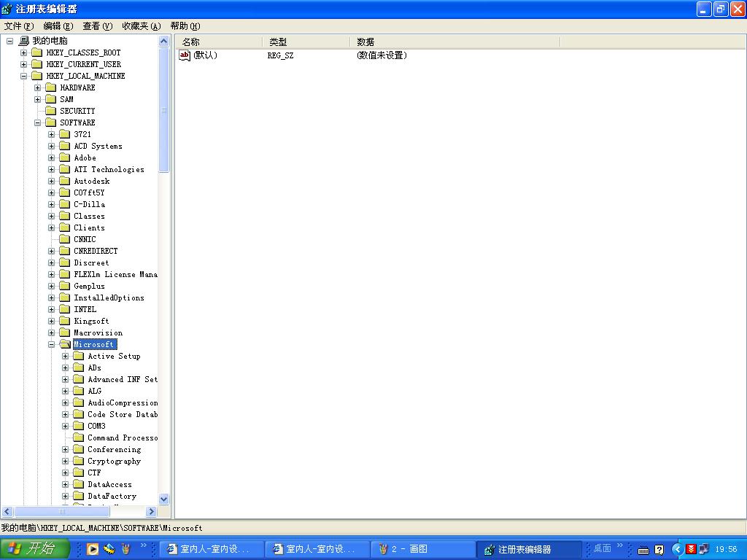Image resolution: width=747 pixels, height=560 pixels.
Task: Click the ACD Systems folder icon
Action: [65, 146]
